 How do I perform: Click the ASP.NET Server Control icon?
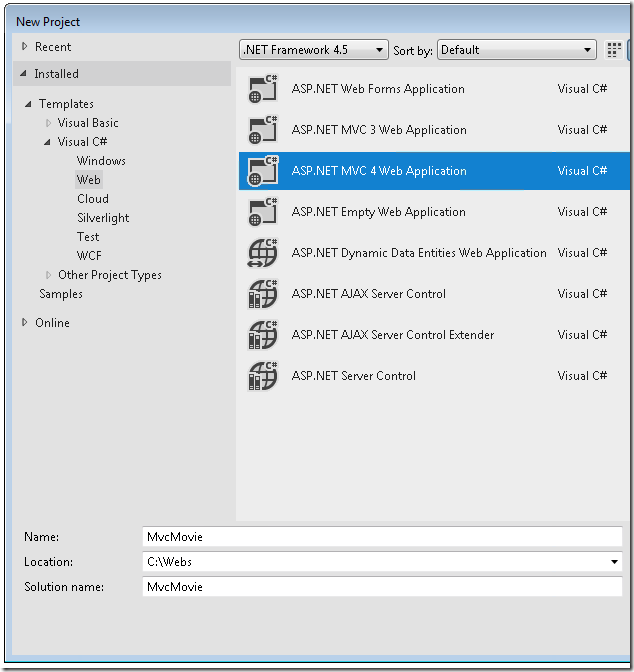pyautogui.click(x=262, y=376)
